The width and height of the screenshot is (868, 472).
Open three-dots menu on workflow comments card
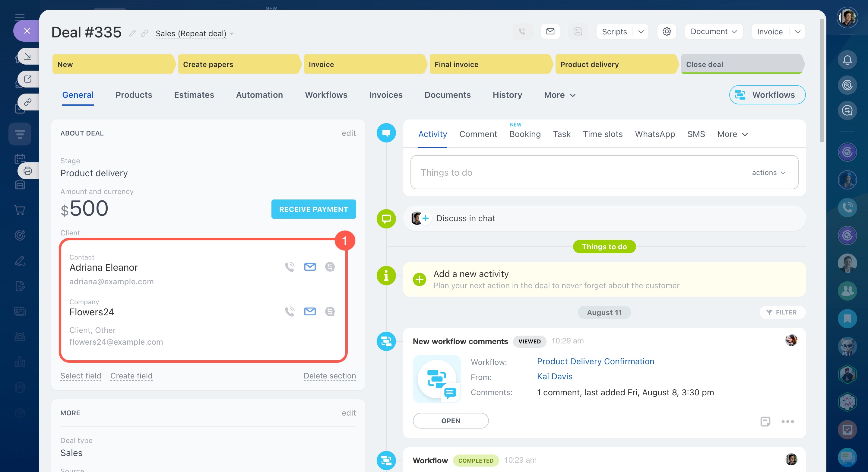(x=787, y=421)
